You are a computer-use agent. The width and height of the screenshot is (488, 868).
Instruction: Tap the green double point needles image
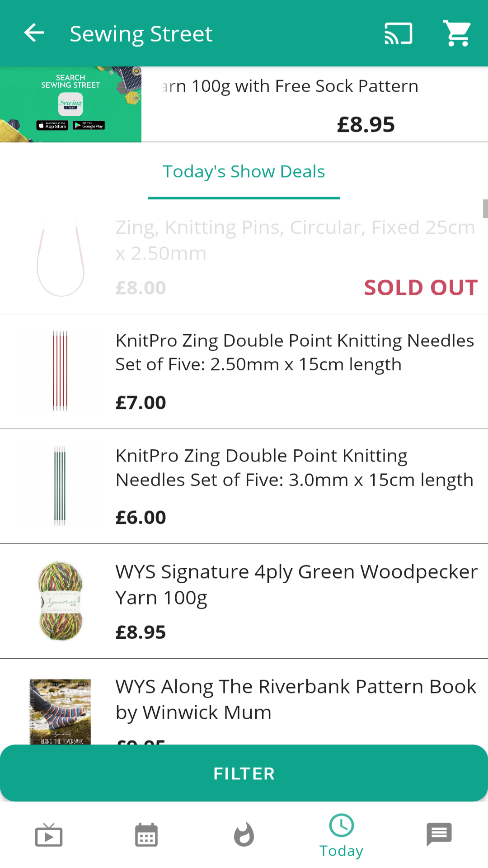[60, 486]
